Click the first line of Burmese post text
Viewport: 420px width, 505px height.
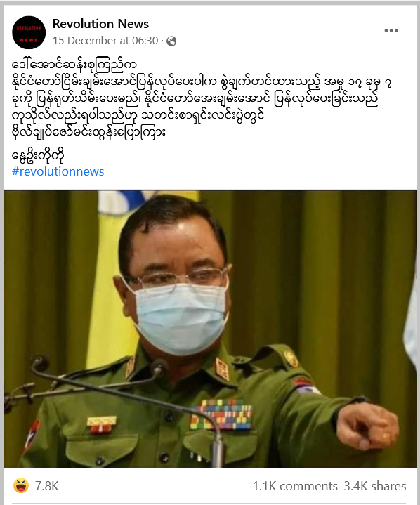coord(74,65)
